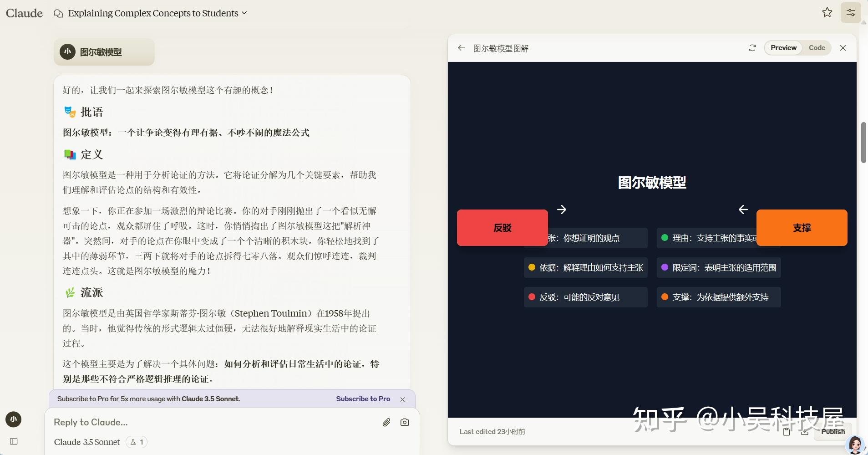868x455 pixels.
Task: Open settings via the sliders icon
Action: click(850, 12)
